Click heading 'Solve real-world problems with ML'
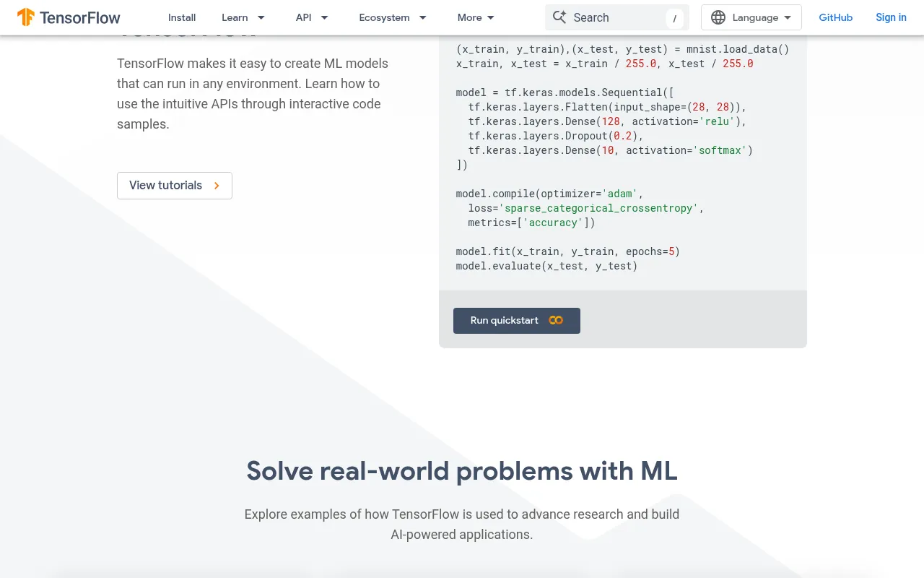Viewport: 924px width, 578px height. (462, 471)
